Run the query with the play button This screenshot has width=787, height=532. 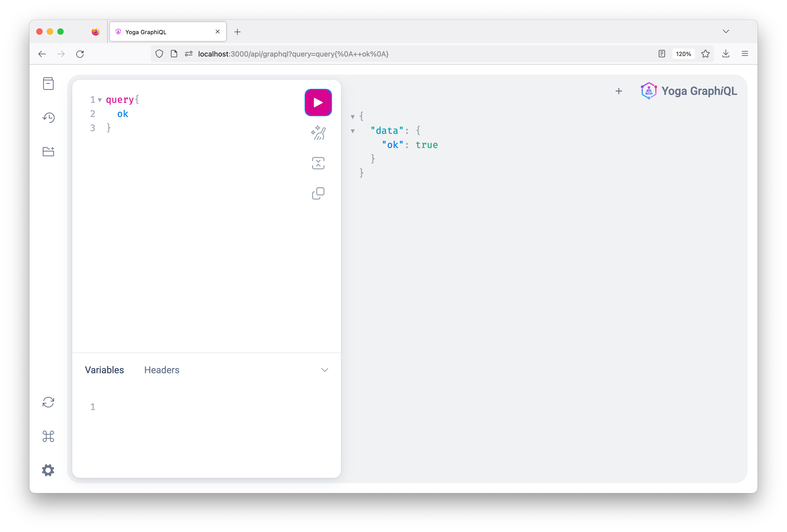click(318, 103)
